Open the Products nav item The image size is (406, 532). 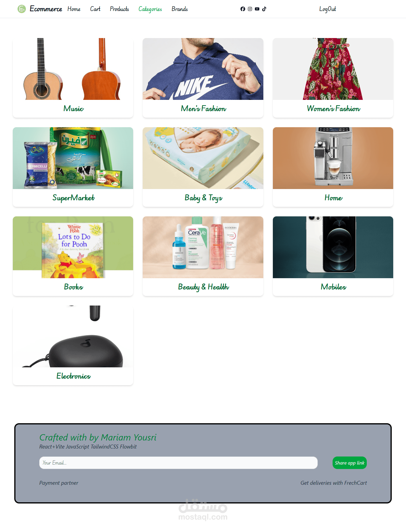pos(119,9)
